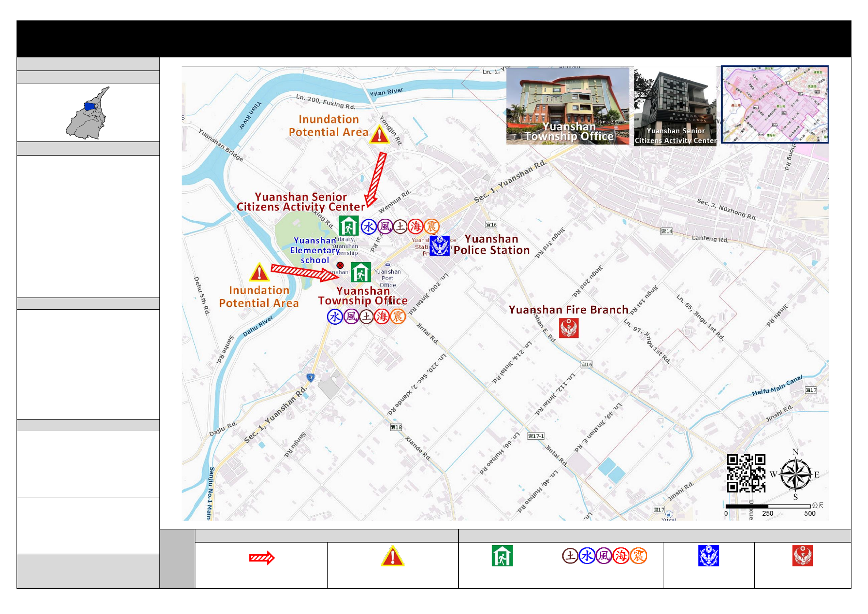Open the Senior Citizens Activity Center photo
This screenshot has width=868, height=614.
[x=675, y=106]
